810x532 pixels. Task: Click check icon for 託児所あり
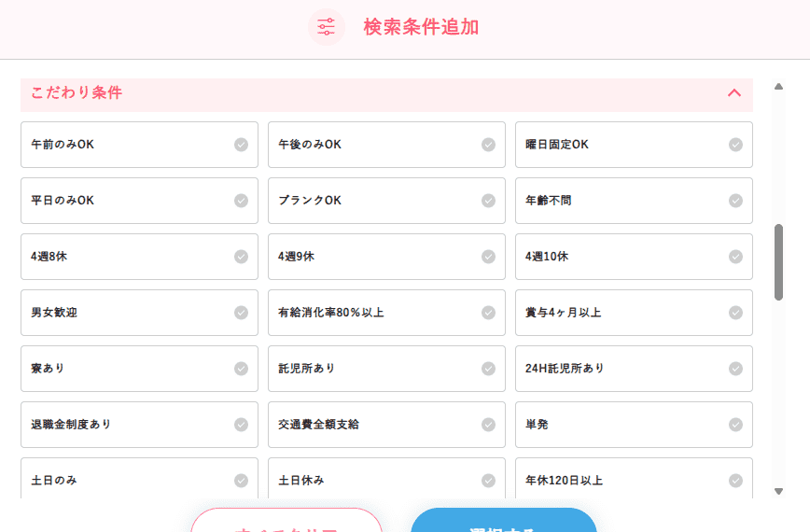click(x=488, y=369)
